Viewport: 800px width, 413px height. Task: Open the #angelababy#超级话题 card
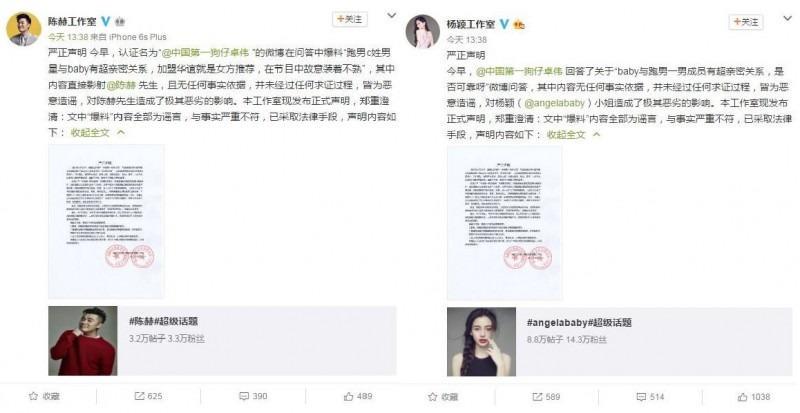click(619, 342)
